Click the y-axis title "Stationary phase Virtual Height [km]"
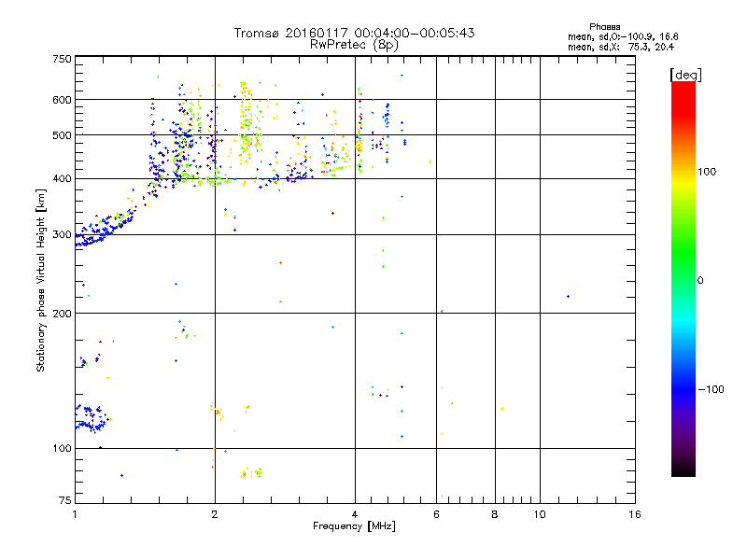The height and width of the screenshot is (560, 747). click(41, 280)
